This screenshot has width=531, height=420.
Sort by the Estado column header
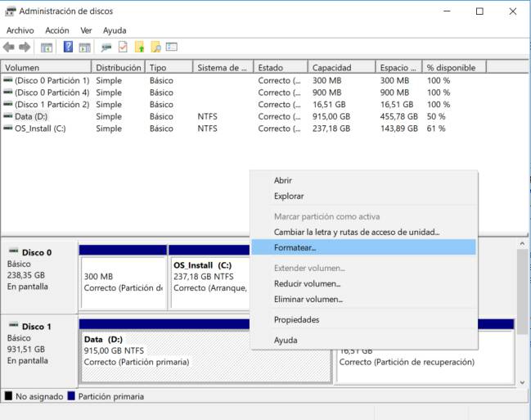pyautogui.click(x=281, y=67)
